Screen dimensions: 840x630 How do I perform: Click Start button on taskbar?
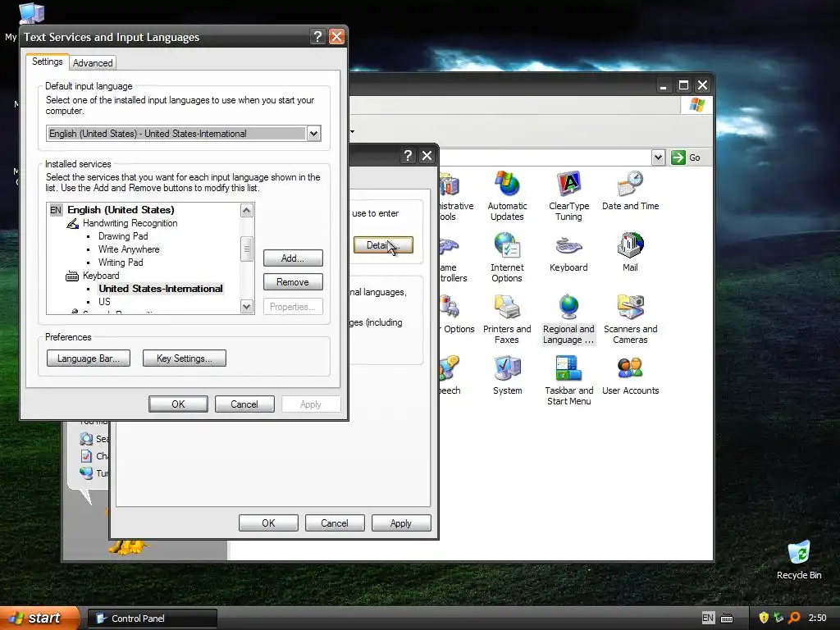pos(39,618)
